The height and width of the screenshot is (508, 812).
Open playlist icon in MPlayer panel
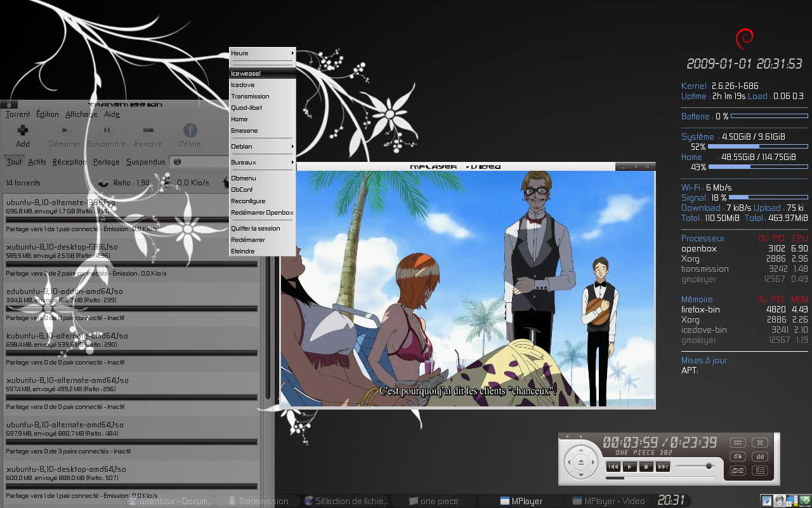coord(759,471)
